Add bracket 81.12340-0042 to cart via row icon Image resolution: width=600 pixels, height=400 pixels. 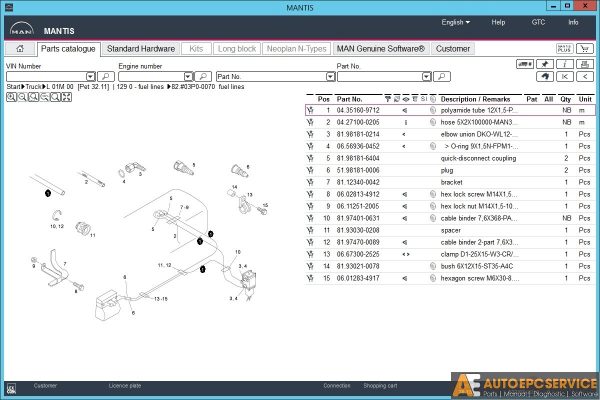pyautogui.click(x=310, y=182)
